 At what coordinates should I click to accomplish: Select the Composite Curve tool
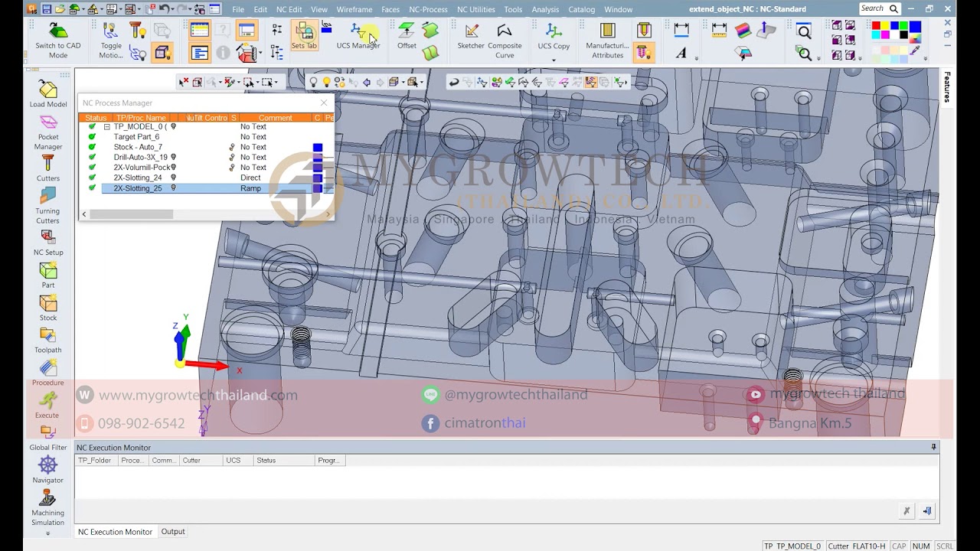(505, 41)
